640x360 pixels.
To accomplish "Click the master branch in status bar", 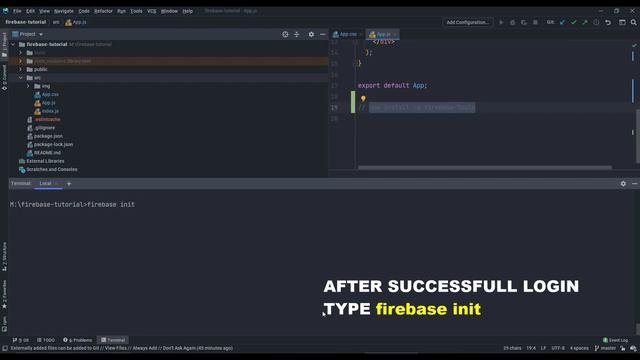I will (605, 348).
